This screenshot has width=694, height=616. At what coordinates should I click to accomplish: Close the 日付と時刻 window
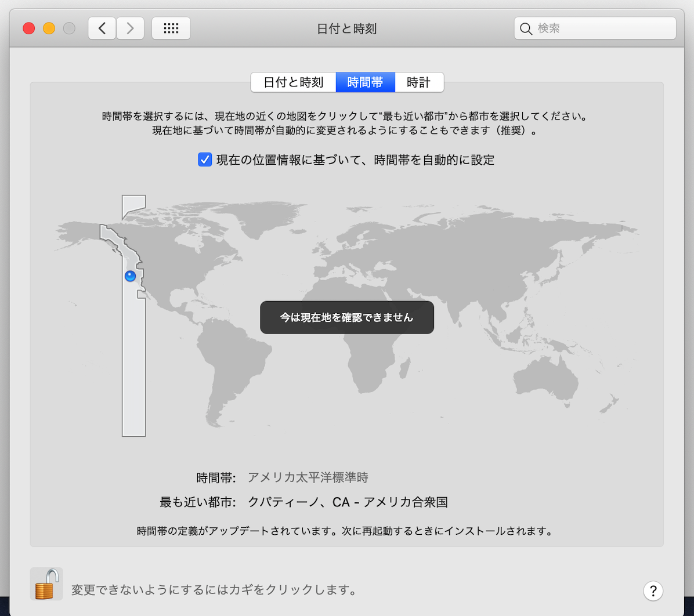click(29, 28)
